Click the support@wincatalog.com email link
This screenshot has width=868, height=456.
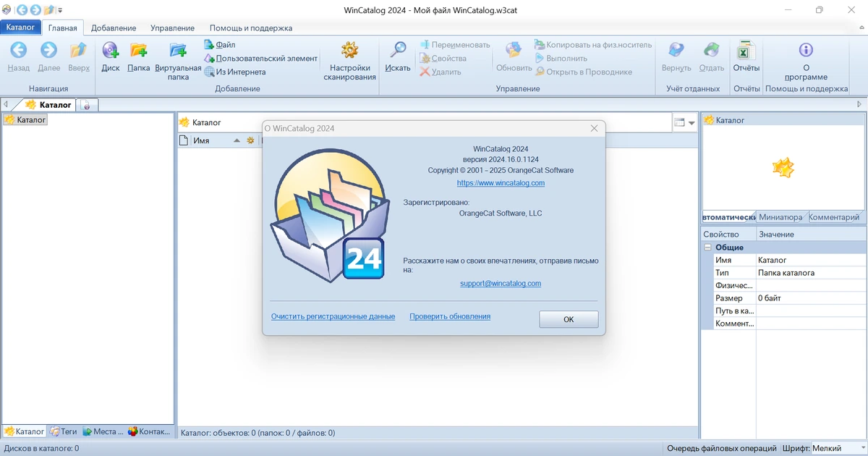tap(501, 283)
